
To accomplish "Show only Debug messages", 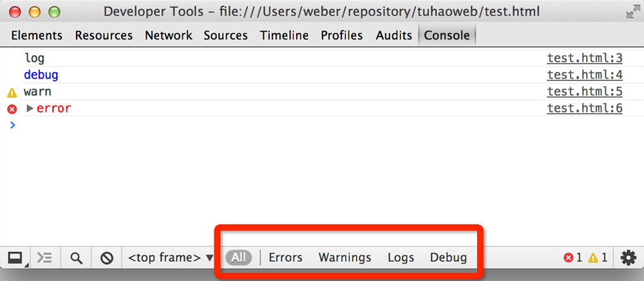I will [x=448, y=258].
